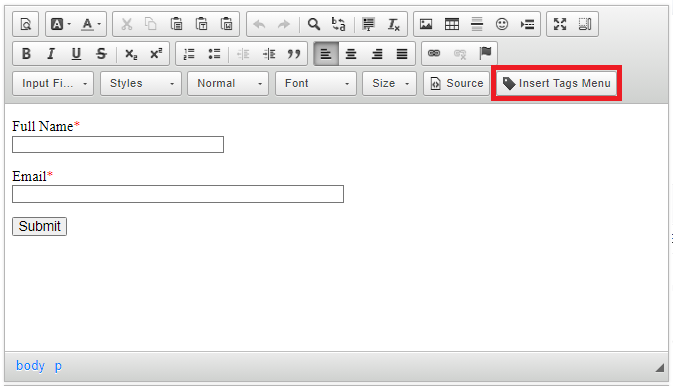Open the background color picker
673x386 pixels.
[60, 24]
